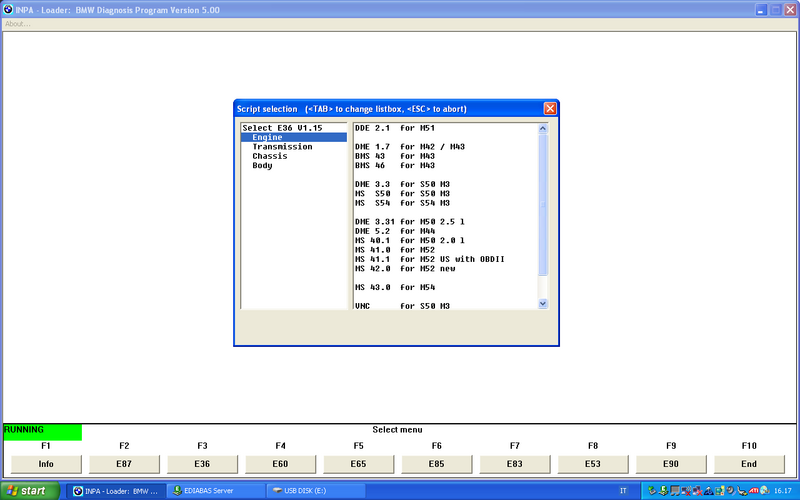Viewport: 800px width, 500px height.
Task: Click the disc icon in the system tray
Action: click(765, 491)
